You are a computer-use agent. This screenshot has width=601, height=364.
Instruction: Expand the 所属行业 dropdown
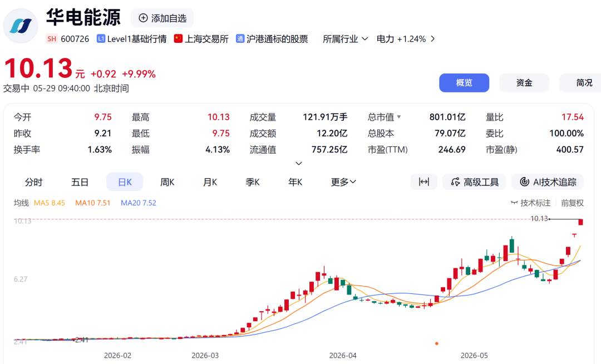click(346, 39)
